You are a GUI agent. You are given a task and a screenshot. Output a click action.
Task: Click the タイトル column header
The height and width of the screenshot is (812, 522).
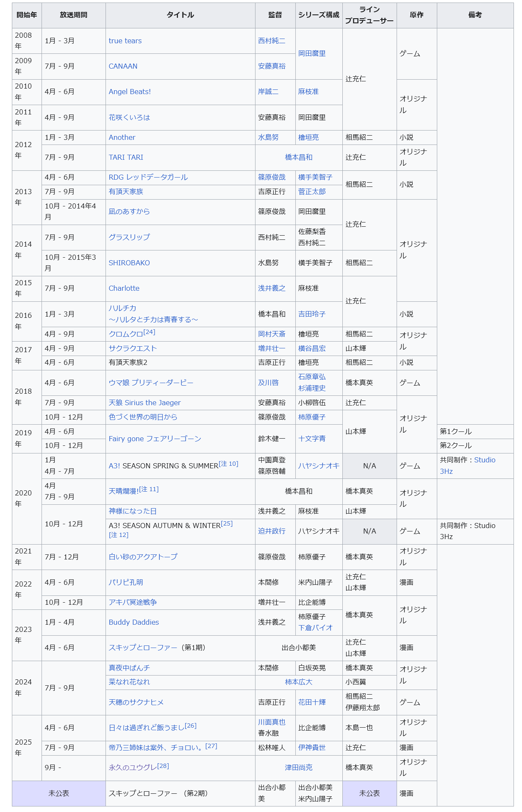[x=180, y=15]
